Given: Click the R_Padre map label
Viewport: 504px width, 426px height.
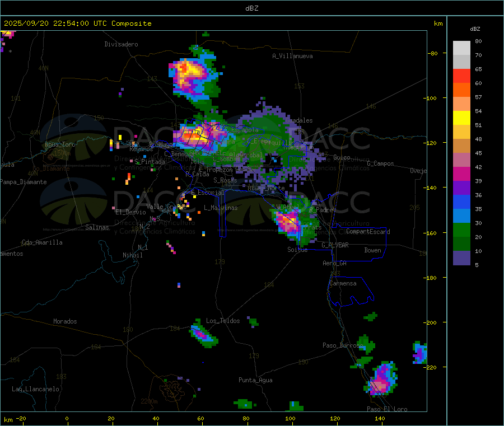Looking at the screenshot, I should pyautogui.click(x=321, y=210).
